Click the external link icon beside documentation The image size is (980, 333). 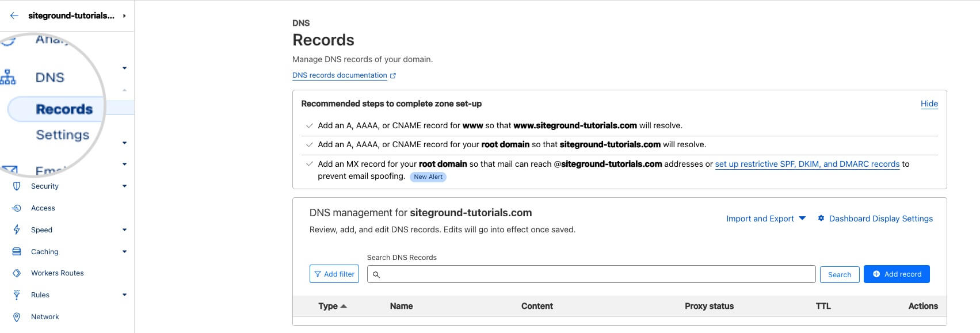[x=393, y=75]
